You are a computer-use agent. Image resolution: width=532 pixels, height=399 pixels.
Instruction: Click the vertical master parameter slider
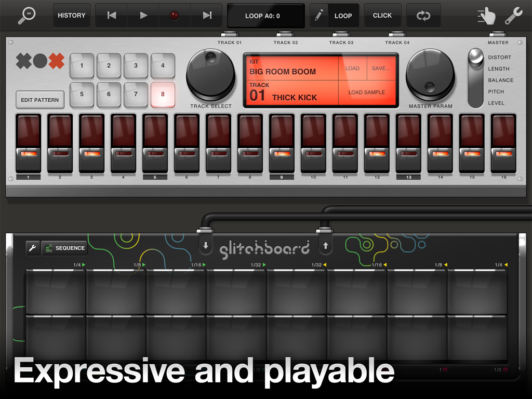475,78
